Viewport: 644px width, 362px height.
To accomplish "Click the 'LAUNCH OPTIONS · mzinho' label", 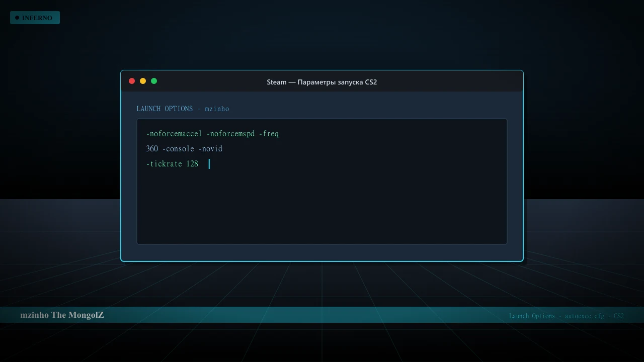I will tap(183, 109).
